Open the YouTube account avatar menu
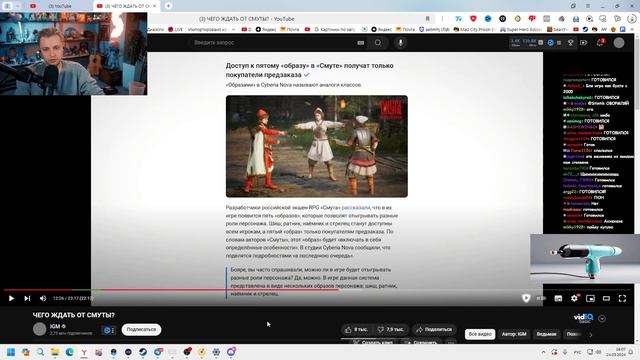 coord(619,42)
